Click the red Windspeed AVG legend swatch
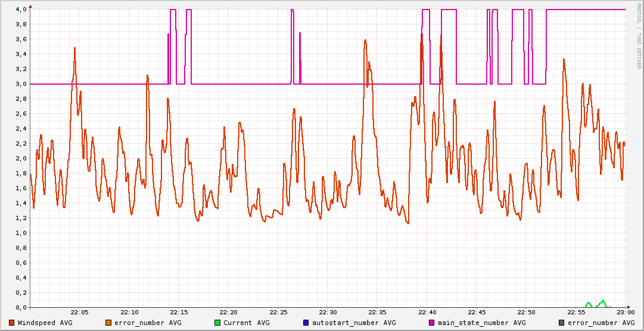Image resolution: width=644 pixels, height=331 pixels. pos(12,323)
